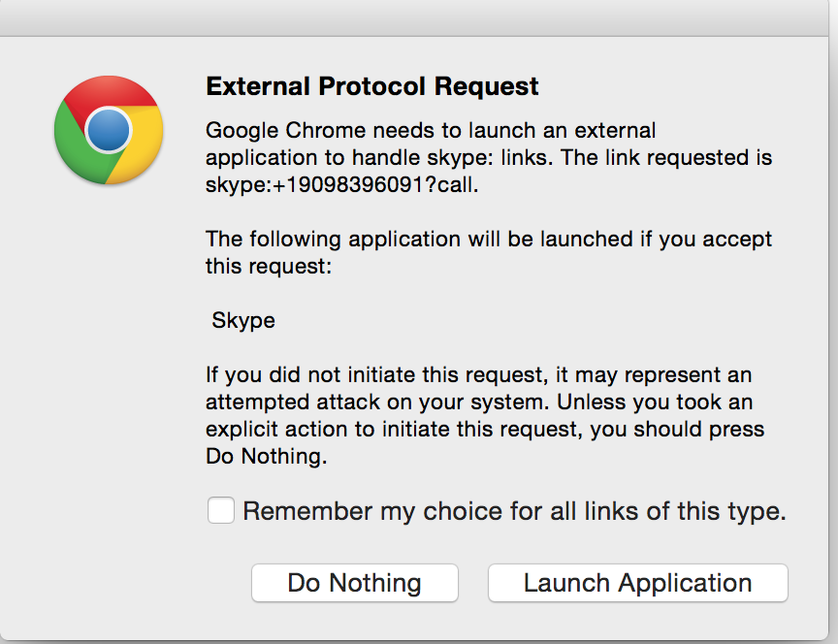This screenshot has height=644, width=838.
Task: Click 'explicit action to initiate this request' line
Action: pyautogui.click(x=485, y=429)
